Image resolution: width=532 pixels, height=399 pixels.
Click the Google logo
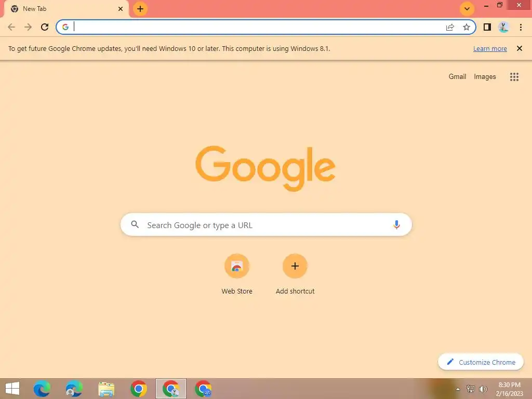point(265,168)
